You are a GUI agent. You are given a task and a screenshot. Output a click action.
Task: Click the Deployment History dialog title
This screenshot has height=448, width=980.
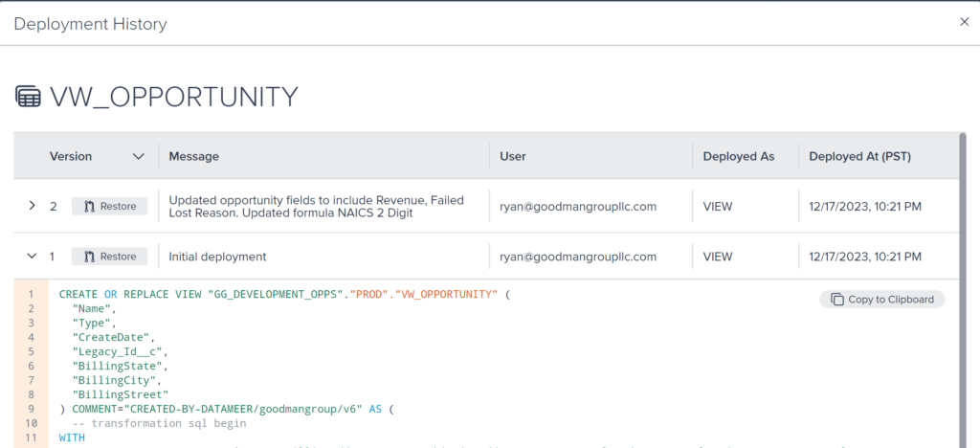click(x=90, y=24)
